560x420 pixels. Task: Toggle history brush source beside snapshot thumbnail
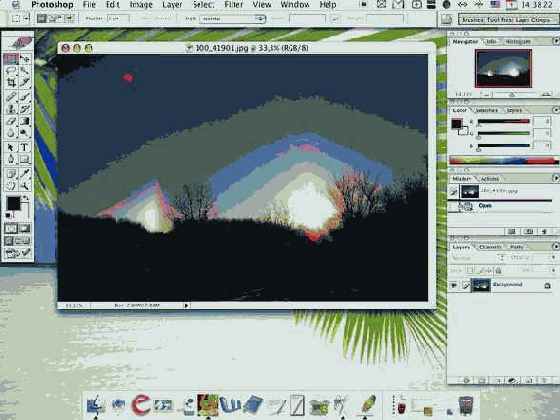454,192
